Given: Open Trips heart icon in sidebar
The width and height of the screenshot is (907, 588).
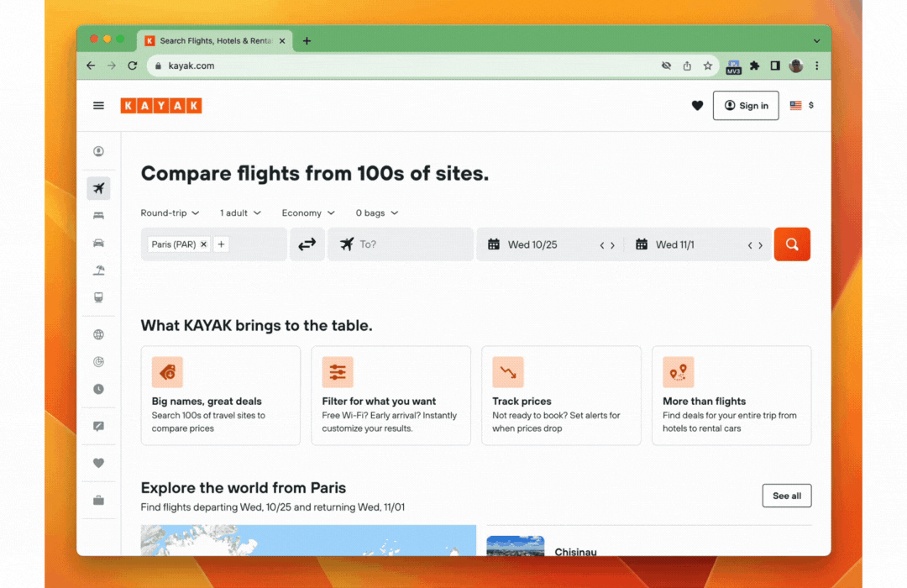Looking at the screenshot, I should coord(98,463).
